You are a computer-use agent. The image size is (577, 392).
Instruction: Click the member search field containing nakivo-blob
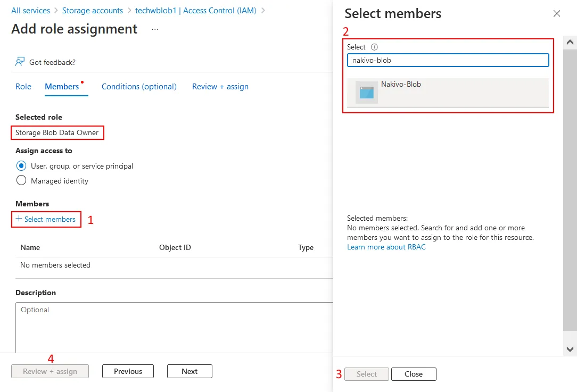[448, 60]
